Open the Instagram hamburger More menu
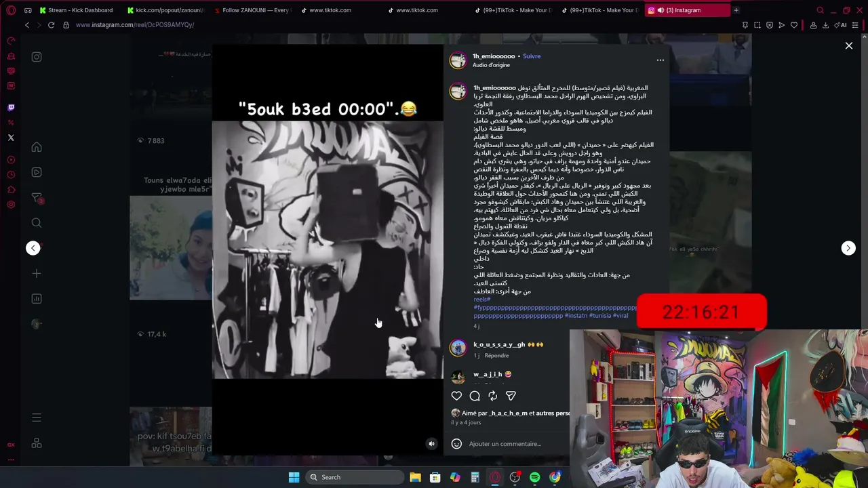Viewport: 868px width, 488px height. pos(37,418)
